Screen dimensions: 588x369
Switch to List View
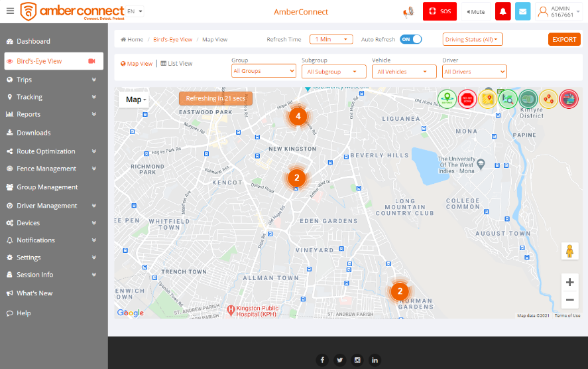pyautogui.click(x=176, y=64)
